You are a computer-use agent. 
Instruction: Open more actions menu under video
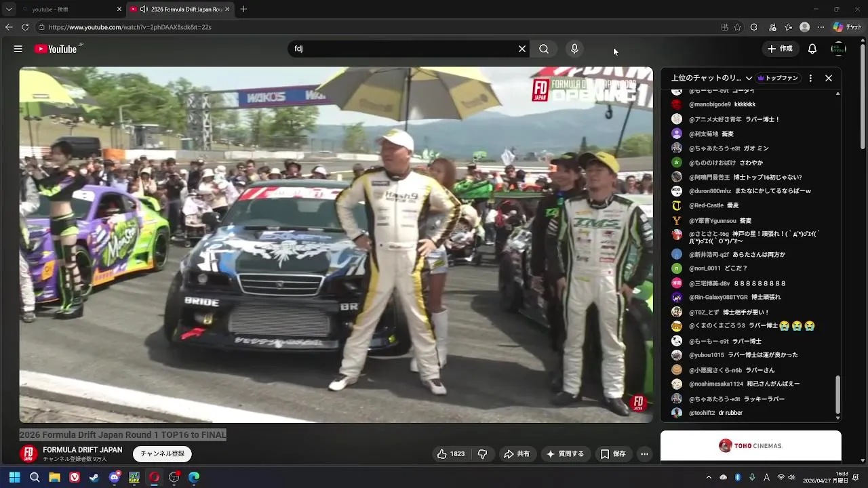tap(645, 454)
